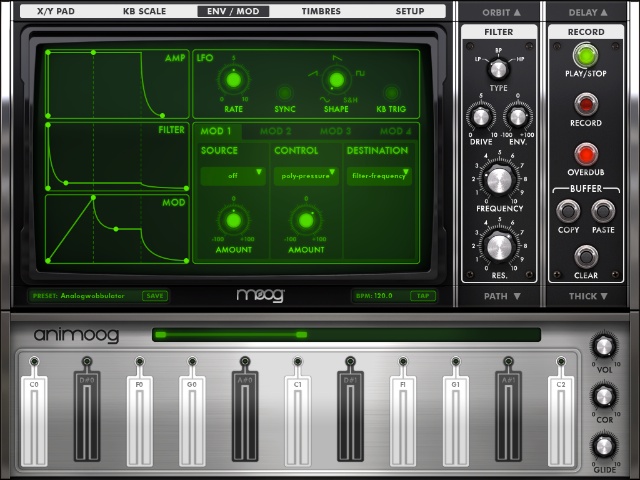Screen dimensions: 640x480
Task: Click the LFO Rate knob
Action: click(233, 80)
